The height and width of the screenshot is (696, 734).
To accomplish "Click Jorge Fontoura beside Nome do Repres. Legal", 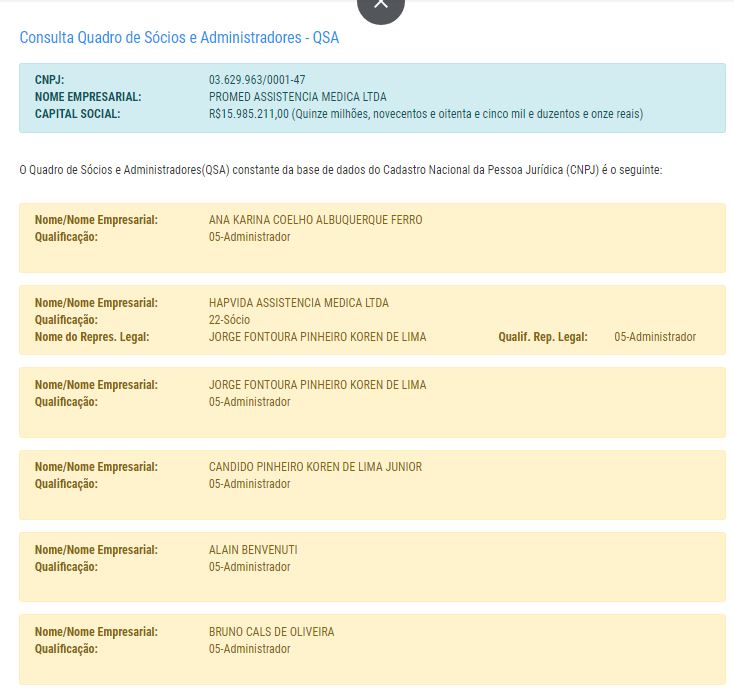I will (317, 337).
